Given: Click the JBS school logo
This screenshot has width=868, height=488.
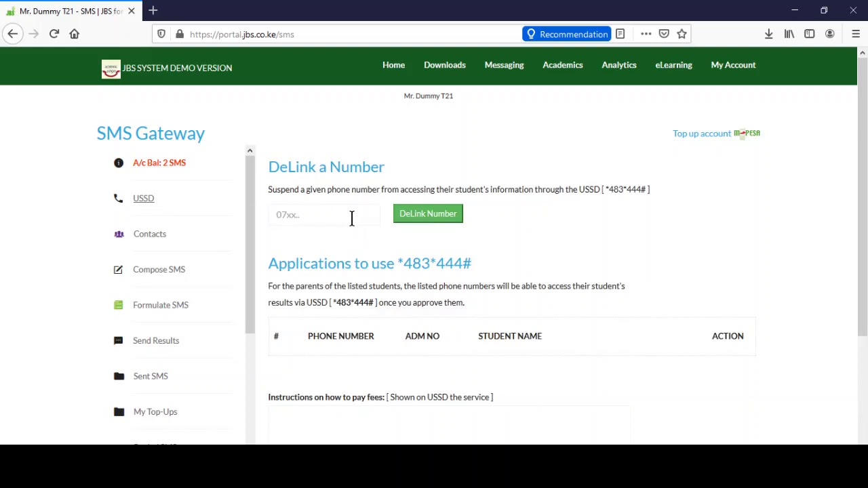Looking at the screenshot, I should coord(111,68).
